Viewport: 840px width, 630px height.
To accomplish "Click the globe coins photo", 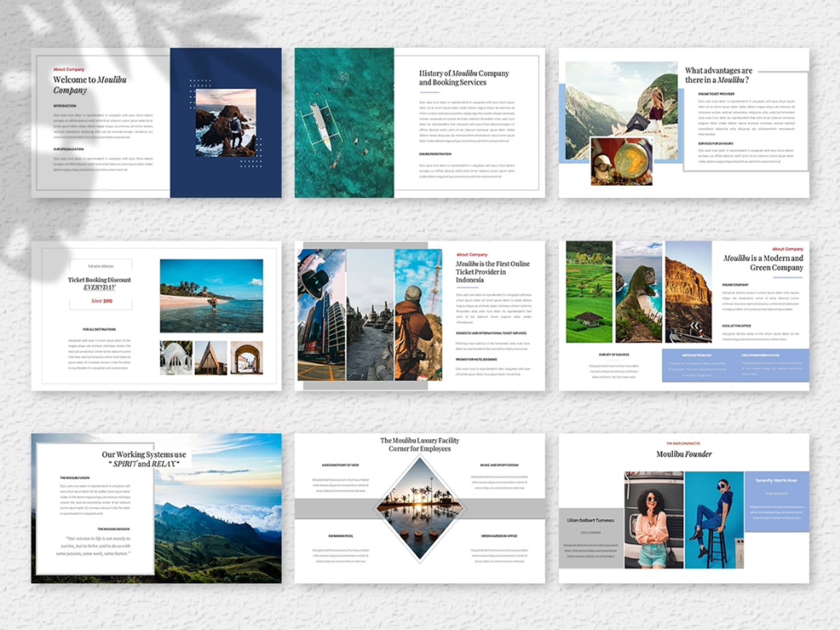I will coord(622,162).
